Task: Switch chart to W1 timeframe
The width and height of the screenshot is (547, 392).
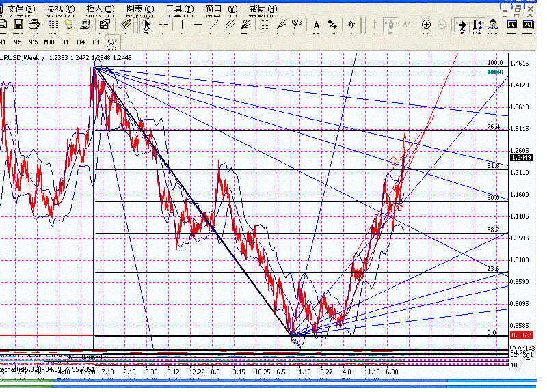Action: point(111,42)
